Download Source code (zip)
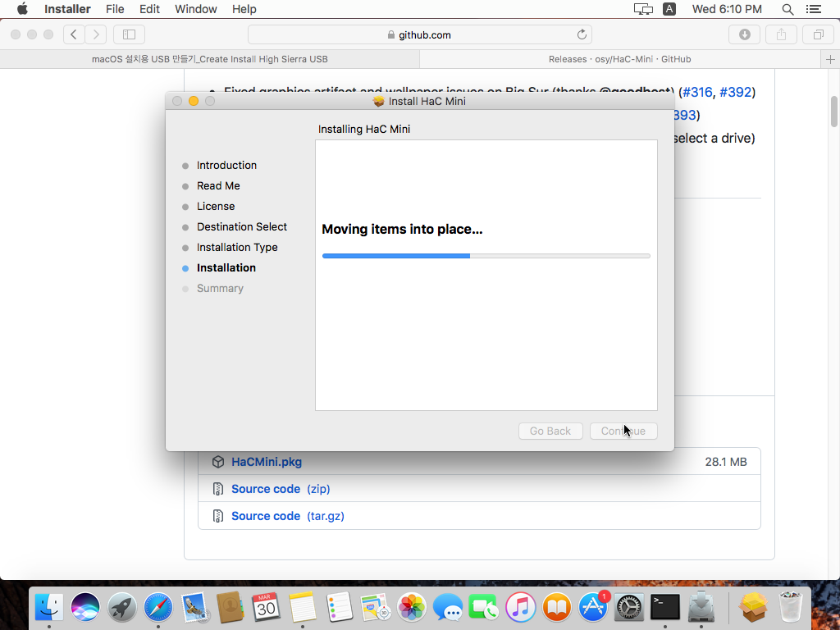Screen dimensions: 840x630 tap(281, 489)
